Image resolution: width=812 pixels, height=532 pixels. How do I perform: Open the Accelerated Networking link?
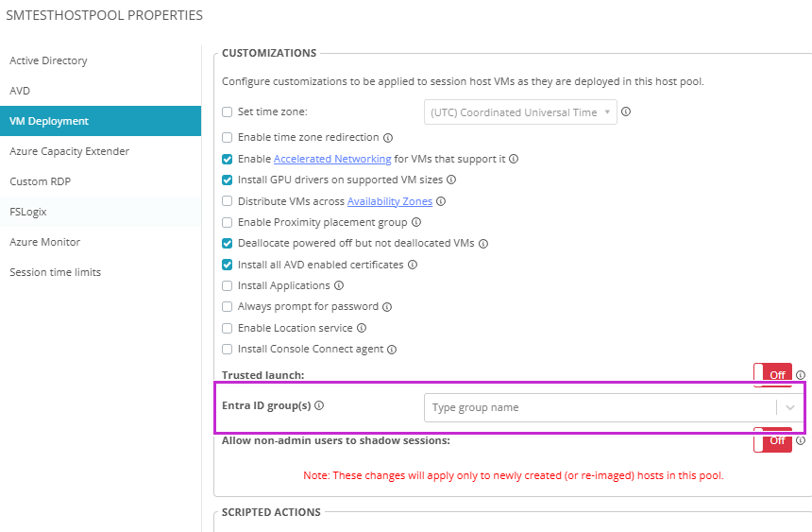coord(332,160)
